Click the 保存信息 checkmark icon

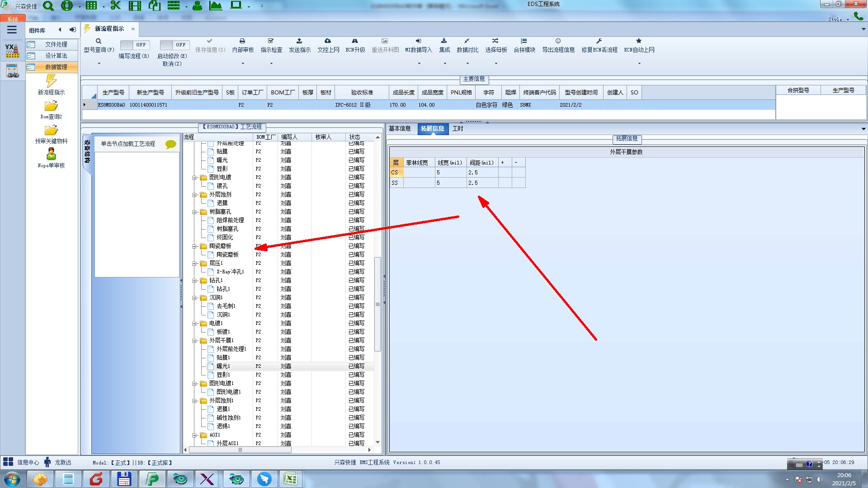(210, 41)
